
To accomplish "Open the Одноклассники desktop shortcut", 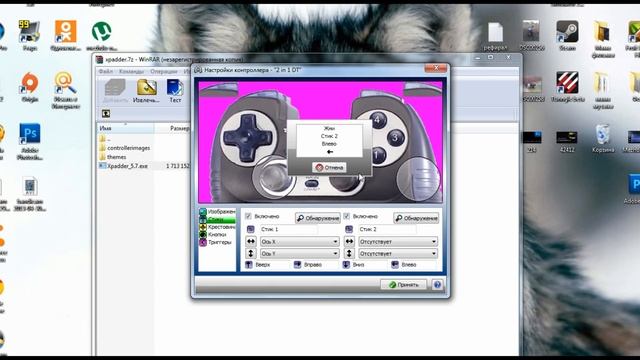I will pyautogui.click(x=65, y=36).
